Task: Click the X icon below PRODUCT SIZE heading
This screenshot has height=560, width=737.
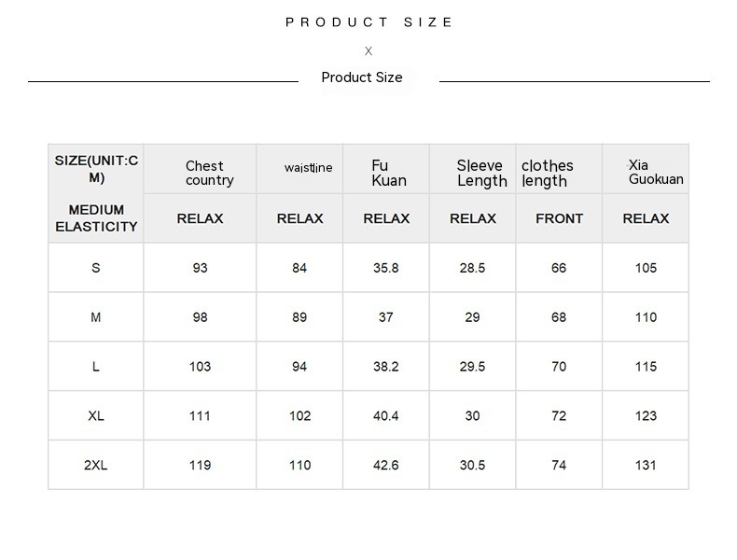Action: coord(368,50)
